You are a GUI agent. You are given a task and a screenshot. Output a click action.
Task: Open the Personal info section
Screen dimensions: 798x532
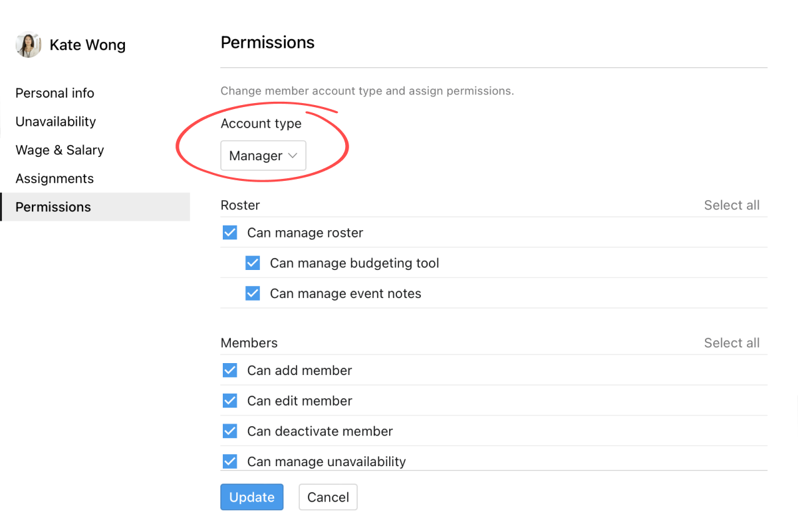coord(55,92)
